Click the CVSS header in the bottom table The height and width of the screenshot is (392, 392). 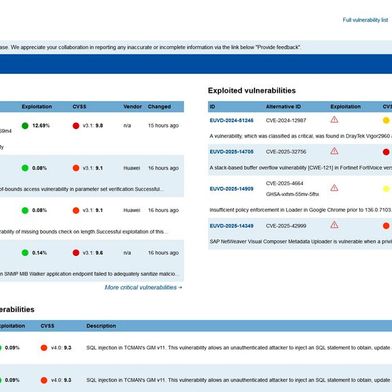pos(47,326)
